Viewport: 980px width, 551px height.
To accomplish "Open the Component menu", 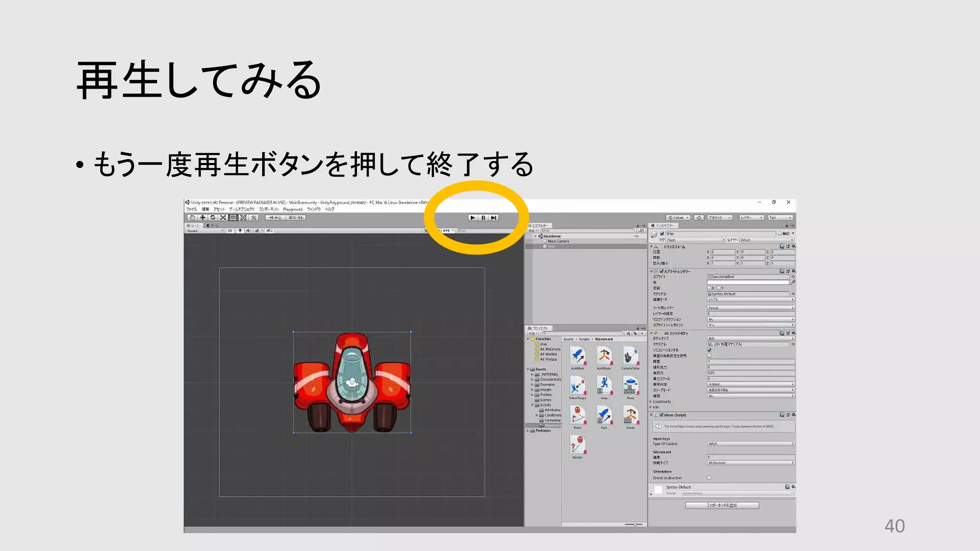I will (268, 209).
